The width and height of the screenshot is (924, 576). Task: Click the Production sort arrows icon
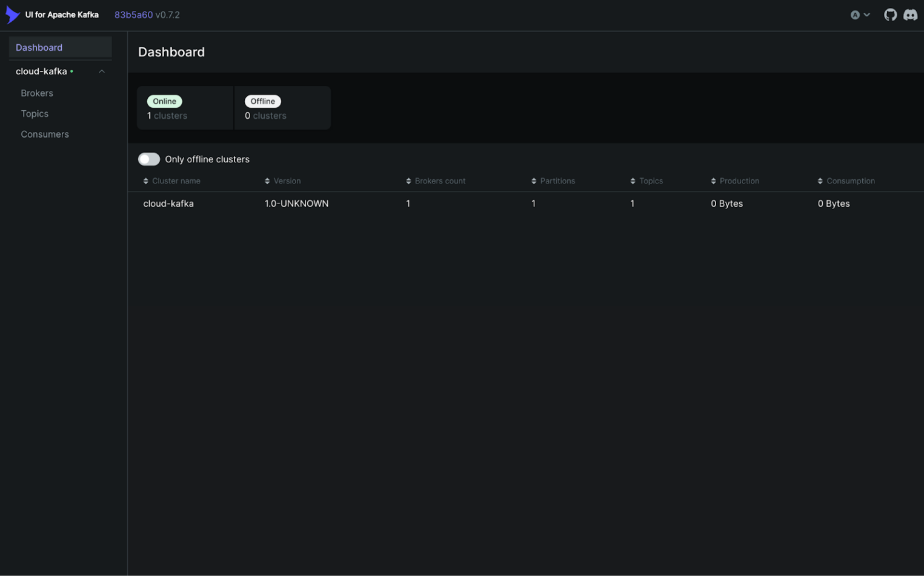[x=713, y=181]
